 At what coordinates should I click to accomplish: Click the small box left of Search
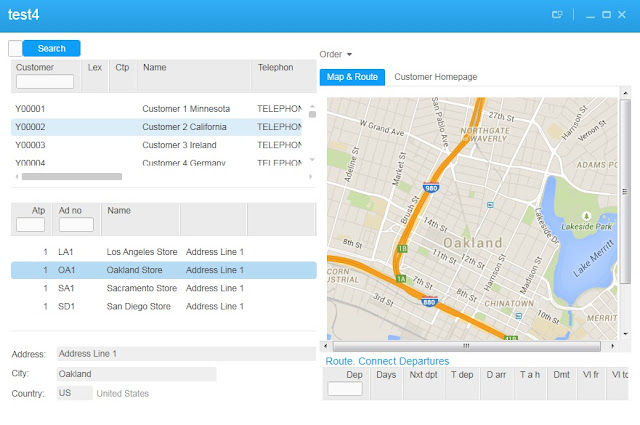click(x=16, y=49)
